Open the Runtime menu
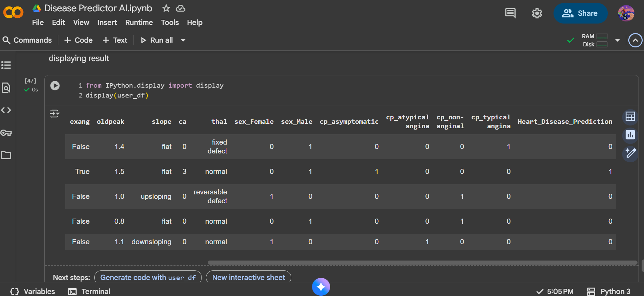 (139, 23)
